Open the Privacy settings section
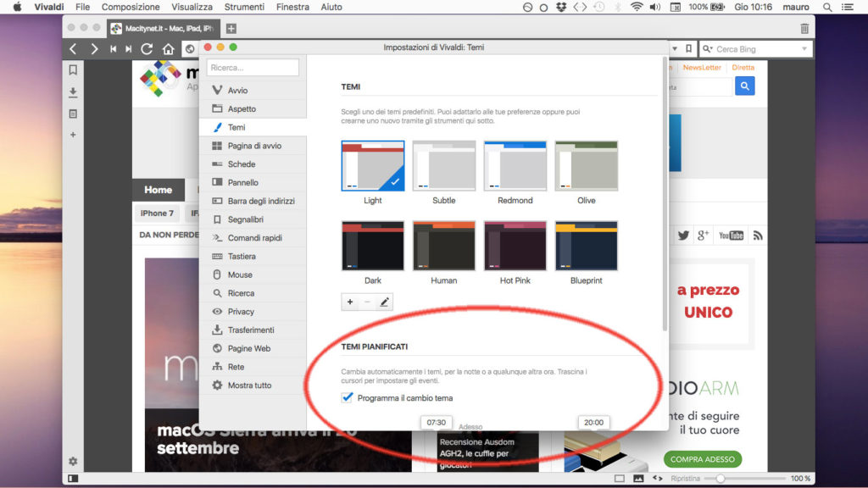The image size is (868, 488). tap(253, 312)
